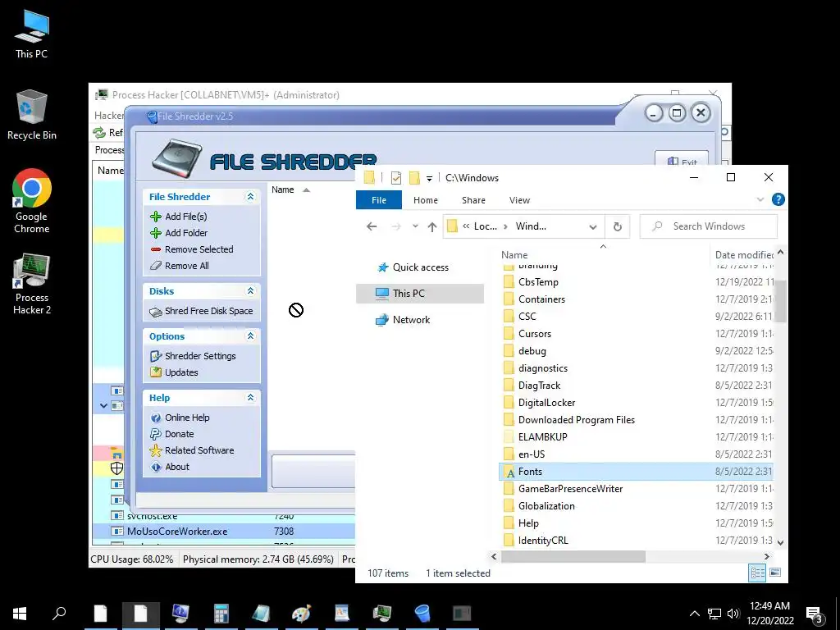Open This PC desktop icon
Viewport: 840px width, 630px height.
pyautogui.click(x=32, y=34)
